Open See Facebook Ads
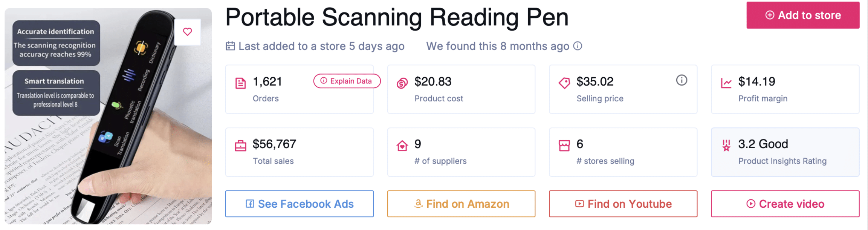The width and height of the screenshot is (868, 230). (300, 204)
